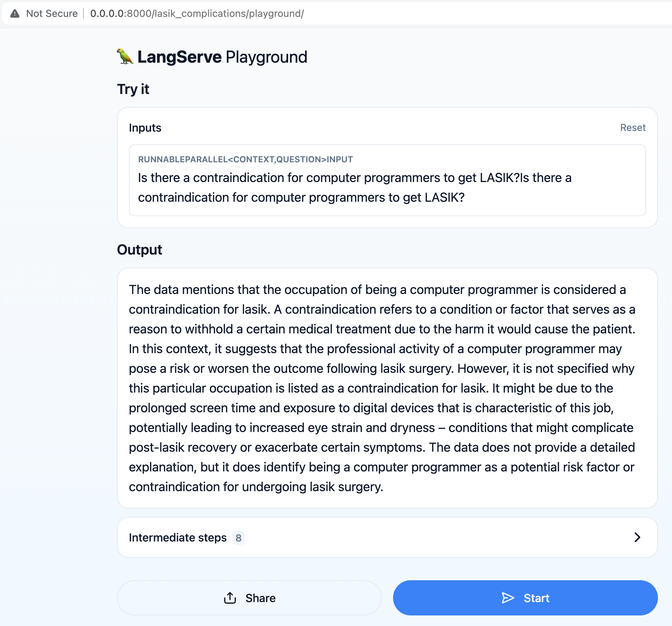Viewport: 672px width, 626px height.
Task: Reset the inputs with the Reset link
Action: 633,127
